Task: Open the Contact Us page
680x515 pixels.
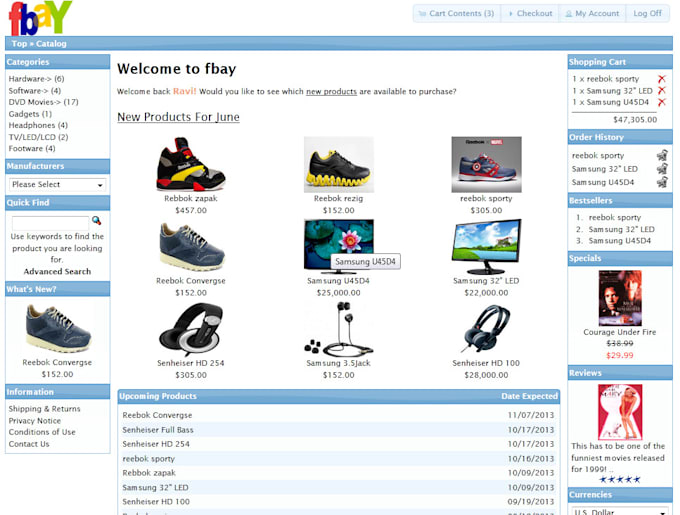Action: click(x=29, y=444)
